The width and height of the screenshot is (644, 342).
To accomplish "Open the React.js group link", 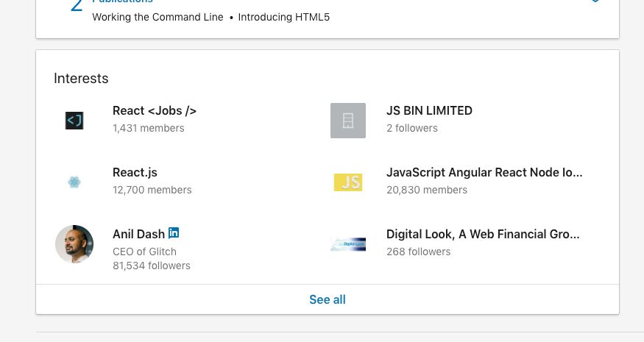I will [135, 172].
